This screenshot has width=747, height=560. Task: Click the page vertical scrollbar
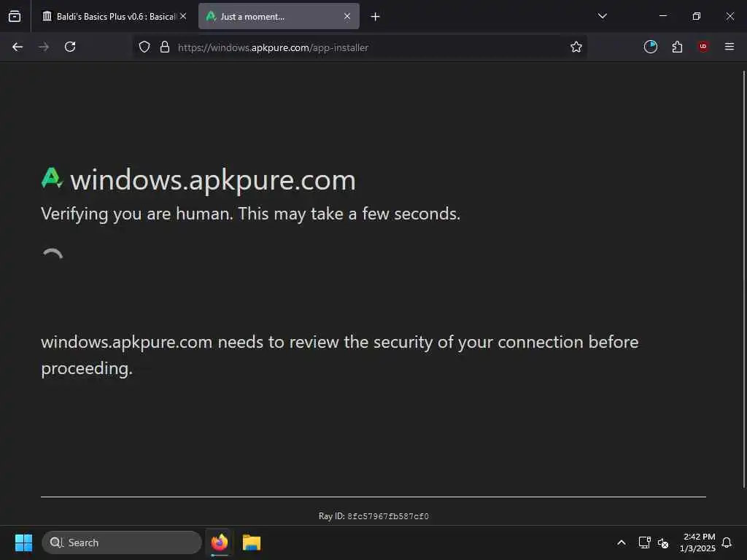[743, 279]
